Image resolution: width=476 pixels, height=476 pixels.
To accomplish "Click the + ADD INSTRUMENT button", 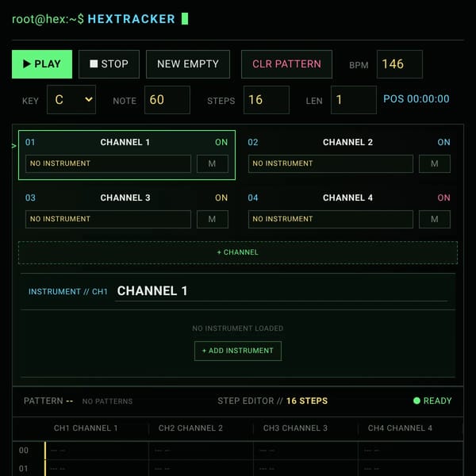I will click(238, 351).
